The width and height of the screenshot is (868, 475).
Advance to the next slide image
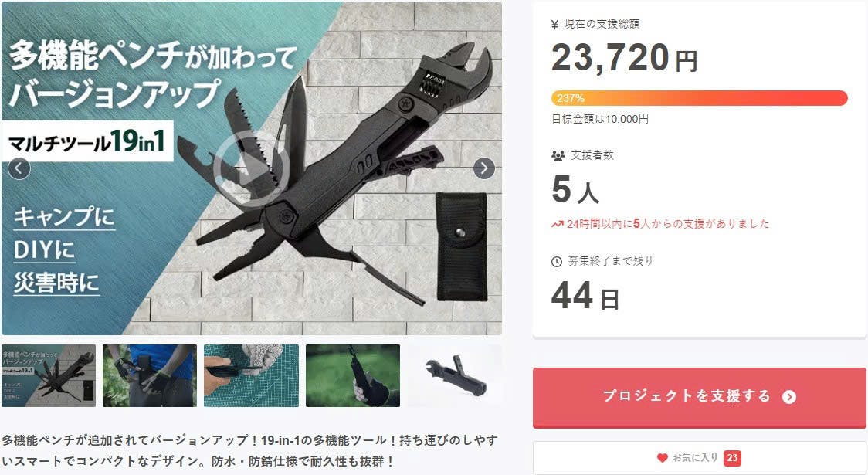pos(484,168)
